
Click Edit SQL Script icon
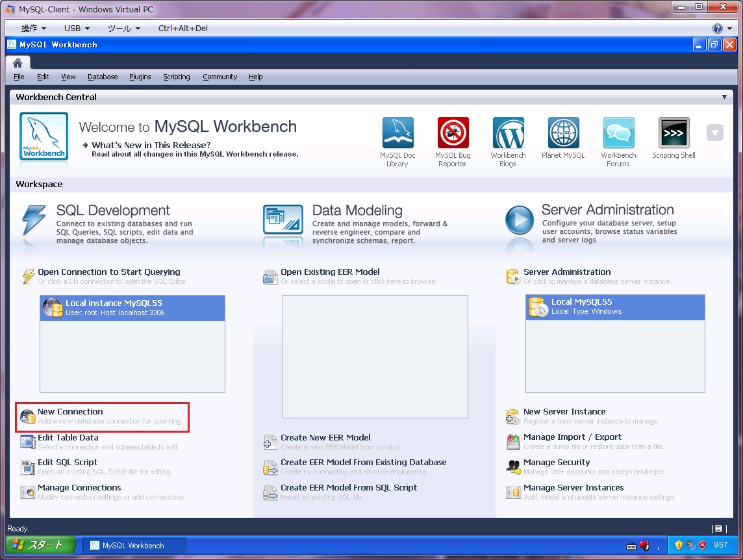pyautogui.click(x=27, y=467)
